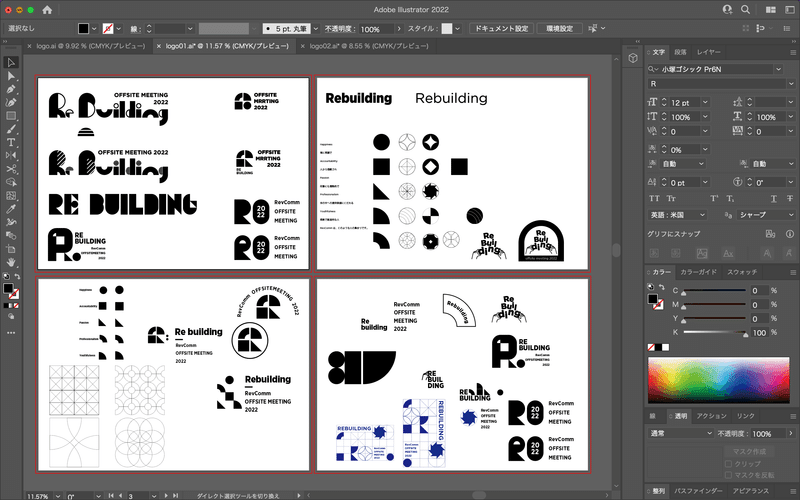
Task: Open the zoom level 11.57% dropdown
Action: 58,496
